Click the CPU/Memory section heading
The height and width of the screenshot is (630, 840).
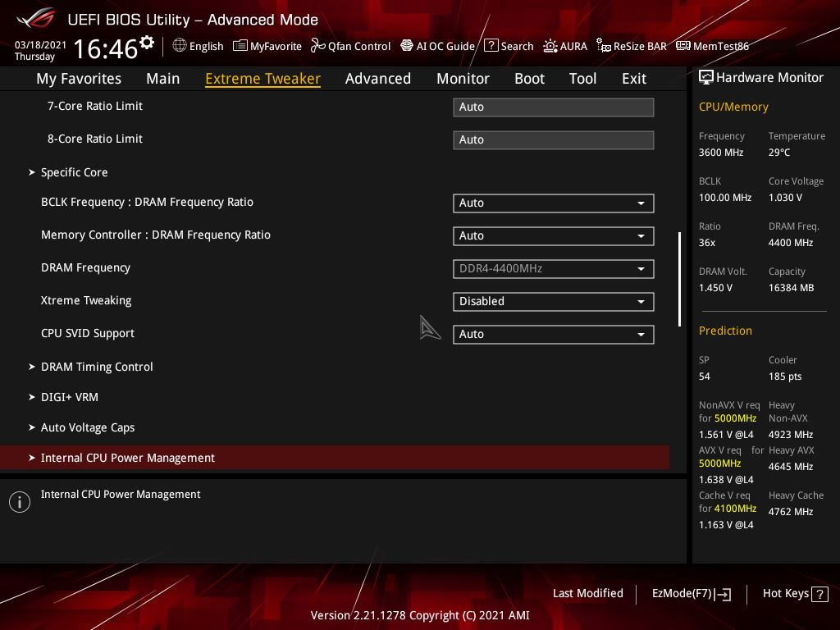(x=733, y=107)
